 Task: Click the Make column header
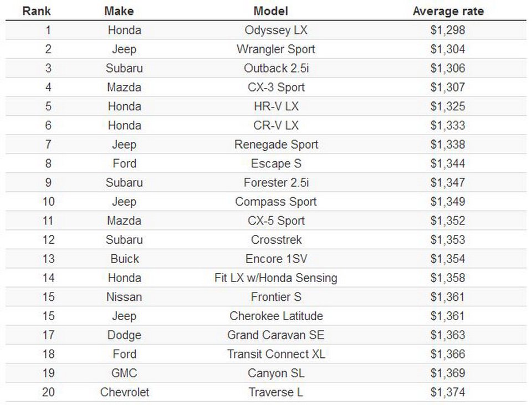(119, 11)
